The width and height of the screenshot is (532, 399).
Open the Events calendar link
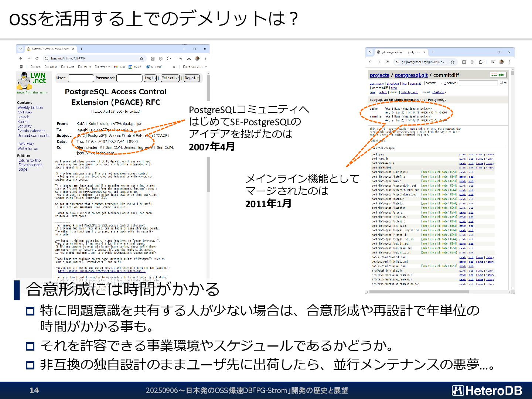click(x=31, y=131)
